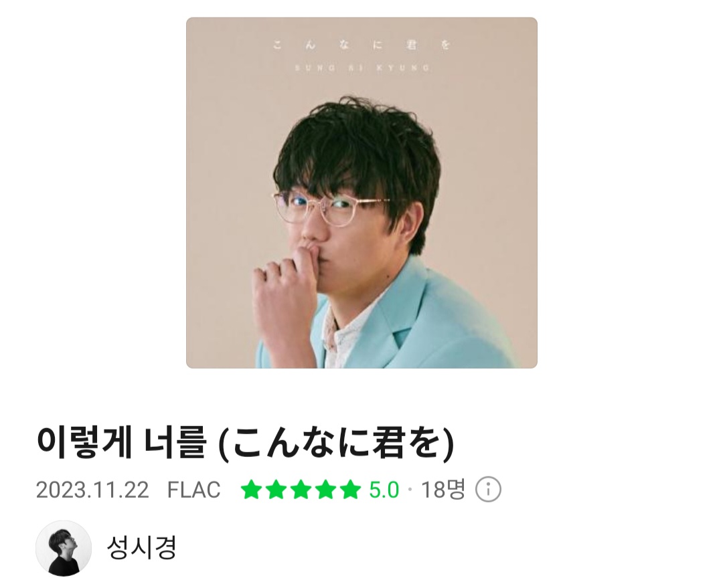Click the FLAC format label
The width and height of the screenshot is (723, 588).
pyautogui.click(x=193, y=490)
